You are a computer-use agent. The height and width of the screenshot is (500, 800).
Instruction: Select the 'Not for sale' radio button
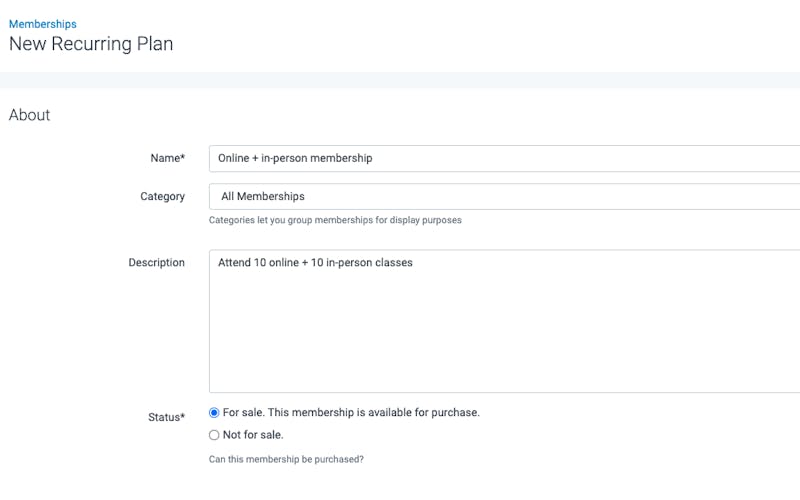pos(214,435)
